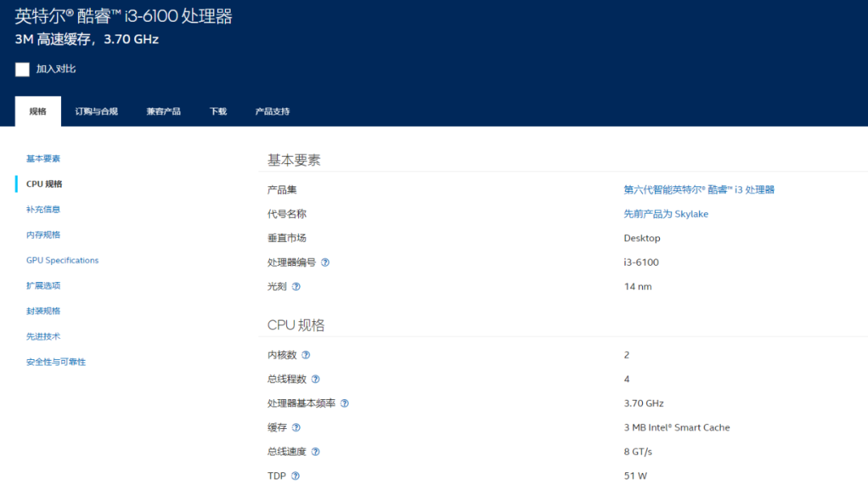Image resolution: width=868 pixels, height=490 pixels.
Task: Open 安全性与可靠性 sidebar link
Action: pyautogui.click(x=56, y=362)
